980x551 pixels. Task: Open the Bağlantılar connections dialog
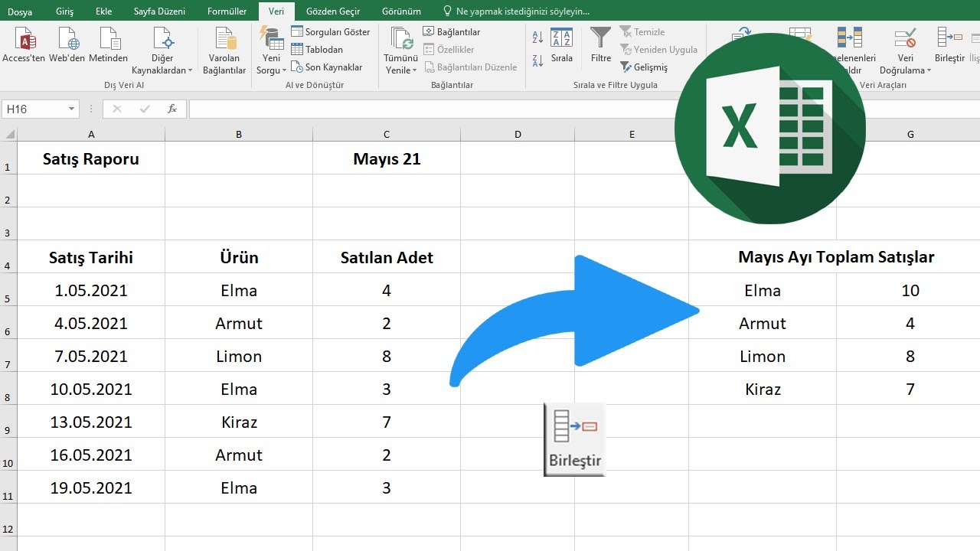click(452, 32)
